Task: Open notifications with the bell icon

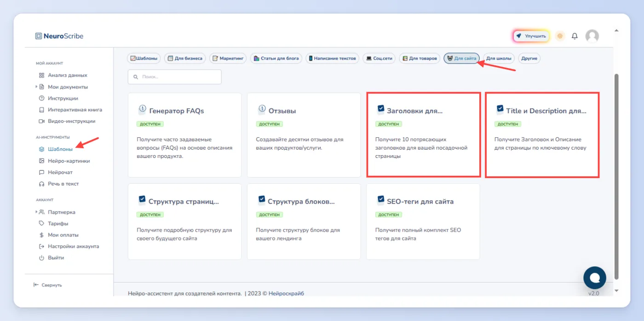Action: pos(575,36)
